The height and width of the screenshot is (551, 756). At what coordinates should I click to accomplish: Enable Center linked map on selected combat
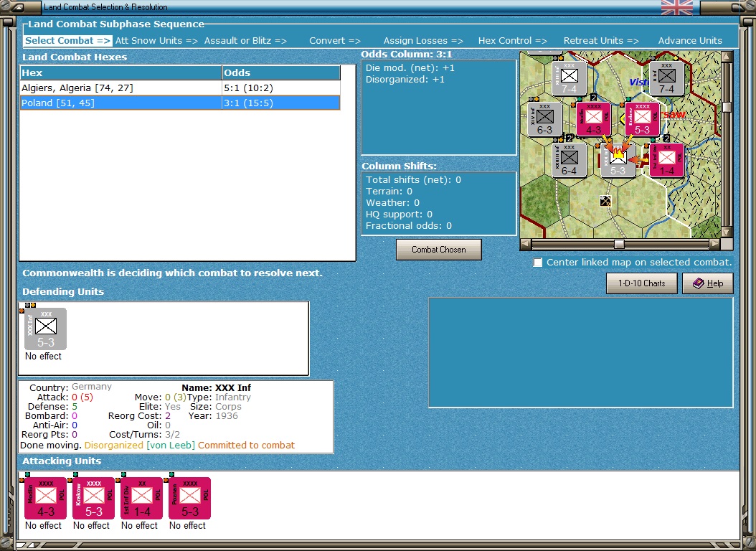pos(537,263)
